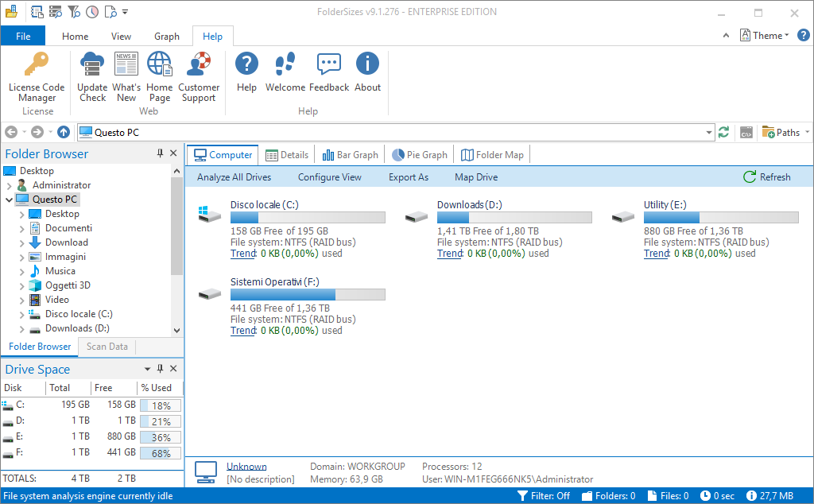Send Feedback via ribbon icon

329,72
